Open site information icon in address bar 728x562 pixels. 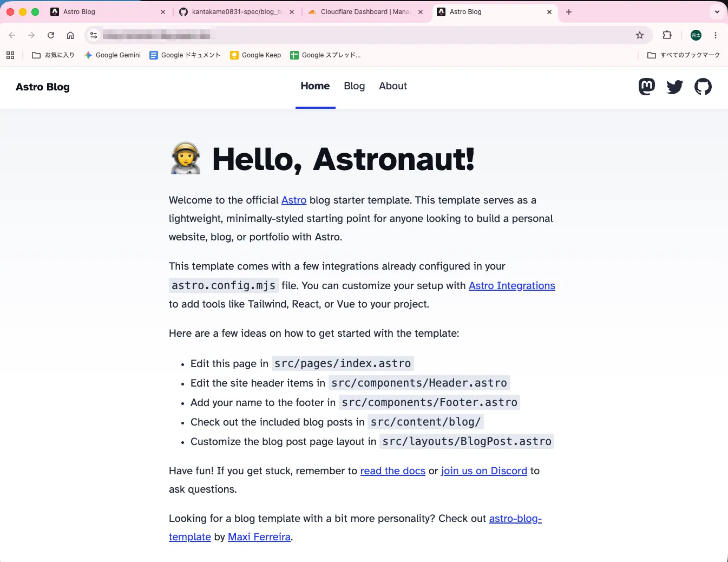(94, 35)
